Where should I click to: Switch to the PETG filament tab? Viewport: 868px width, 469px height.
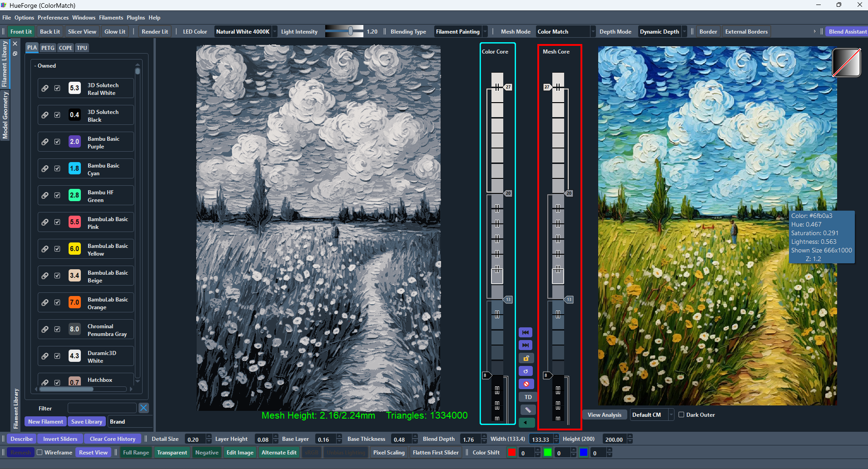click(x=48, y=48)
